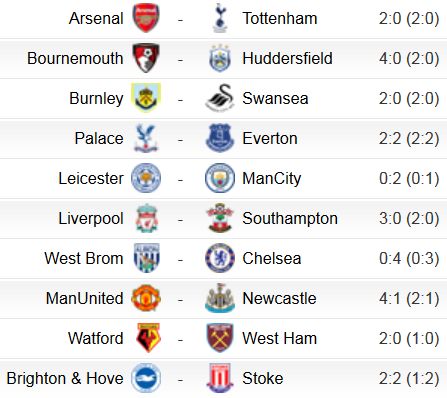Click the Leicester fox crest

[146, 178]
